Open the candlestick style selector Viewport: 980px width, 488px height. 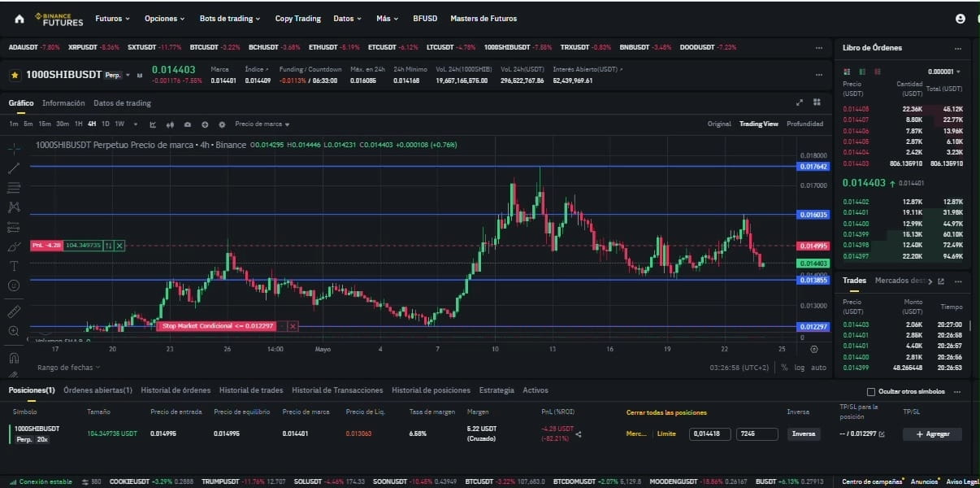pos(170,124)
